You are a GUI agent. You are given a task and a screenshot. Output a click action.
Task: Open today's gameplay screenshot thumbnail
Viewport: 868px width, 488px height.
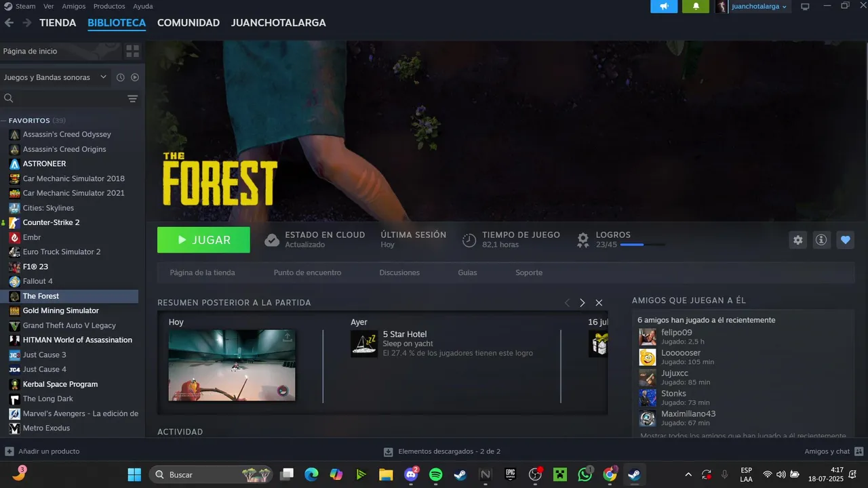tap(232, 365)
